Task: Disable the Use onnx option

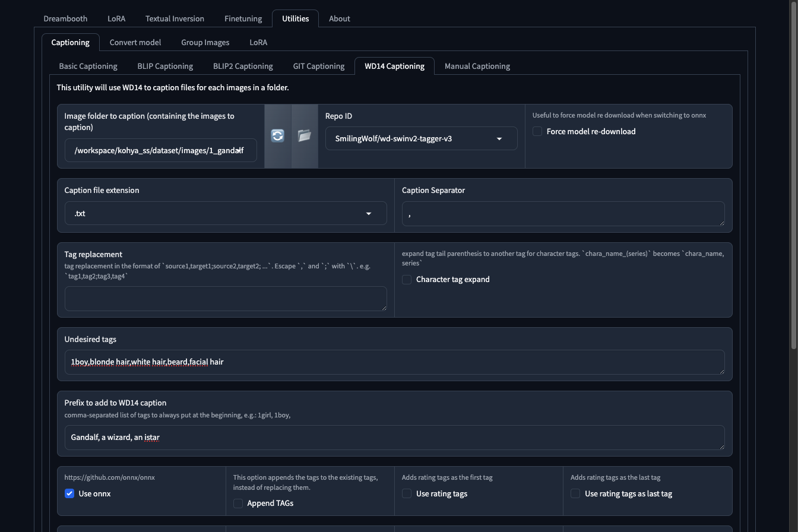Action: 69,493
